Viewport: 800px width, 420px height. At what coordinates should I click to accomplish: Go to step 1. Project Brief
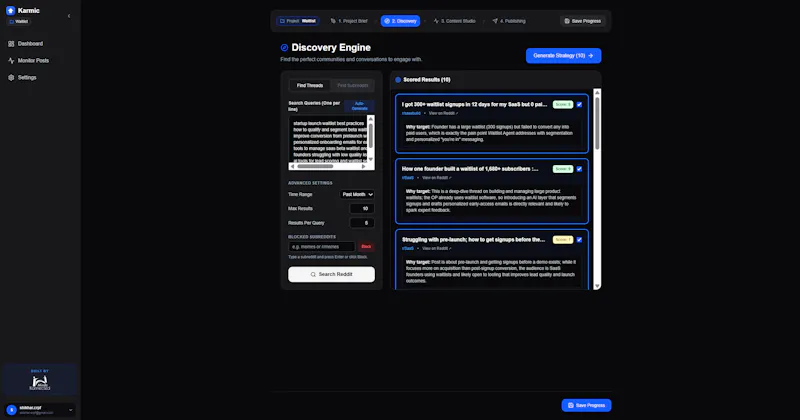pos(349,21)
